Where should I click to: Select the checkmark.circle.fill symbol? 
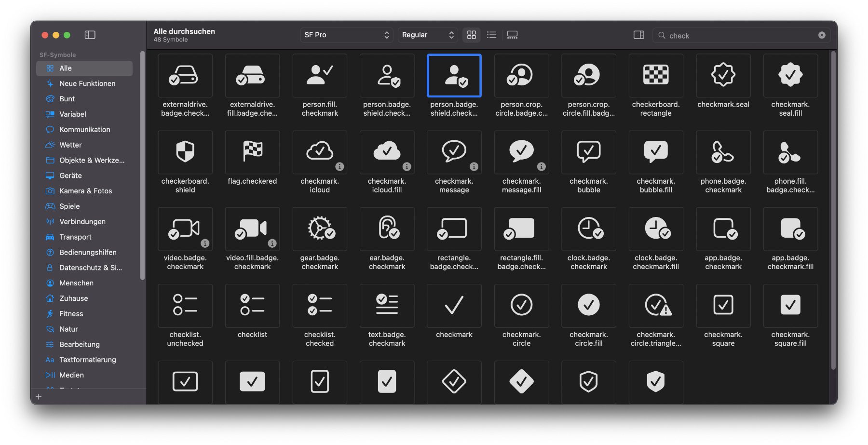point(589,306)
